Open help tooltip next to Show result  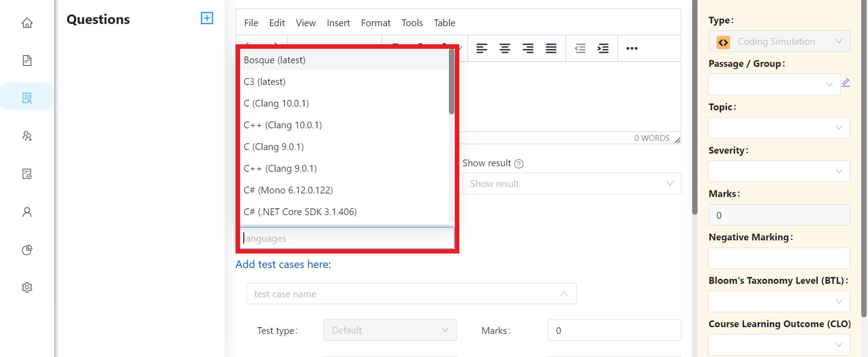tap(519, 164)
